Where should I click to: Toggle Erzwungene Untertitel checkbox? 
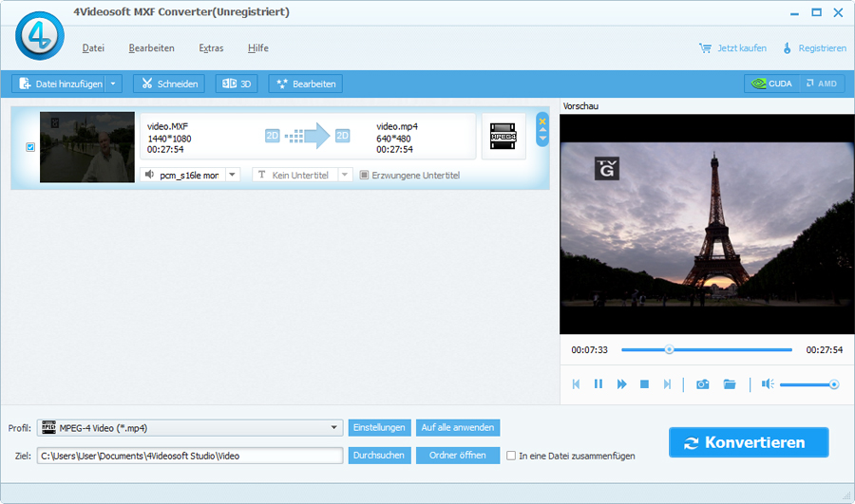click(x=365, y=176)
